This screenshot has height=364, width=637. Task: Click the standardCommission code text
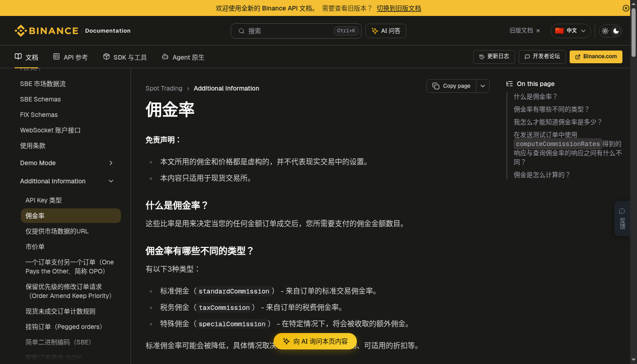(x=234, y=291)
